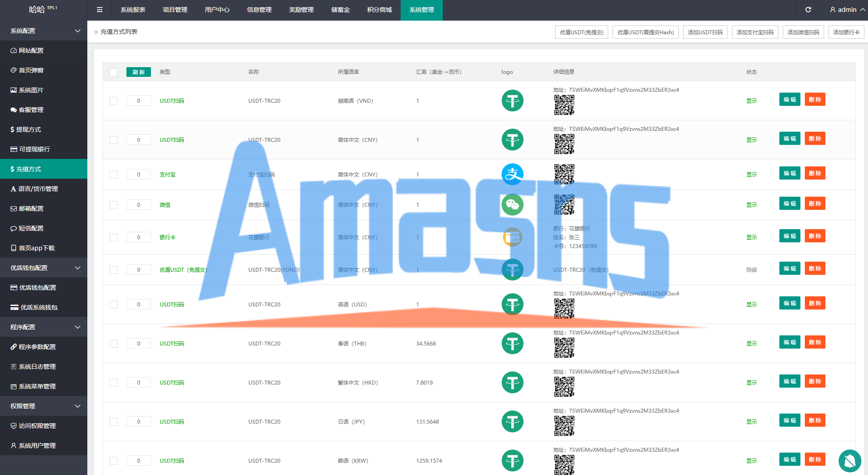Click the Alipay logo icon in table

[512, 174]
